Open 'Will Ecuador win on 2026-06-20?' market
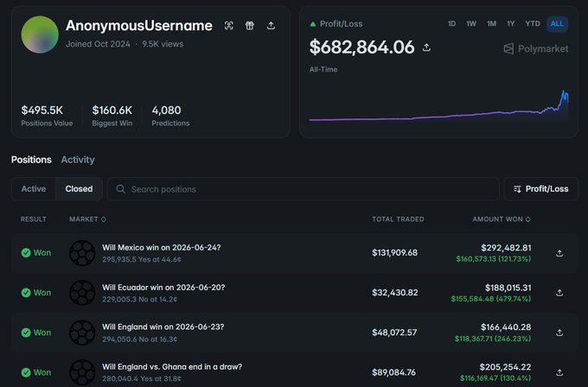The image size is (588, 387). point(163,288)
